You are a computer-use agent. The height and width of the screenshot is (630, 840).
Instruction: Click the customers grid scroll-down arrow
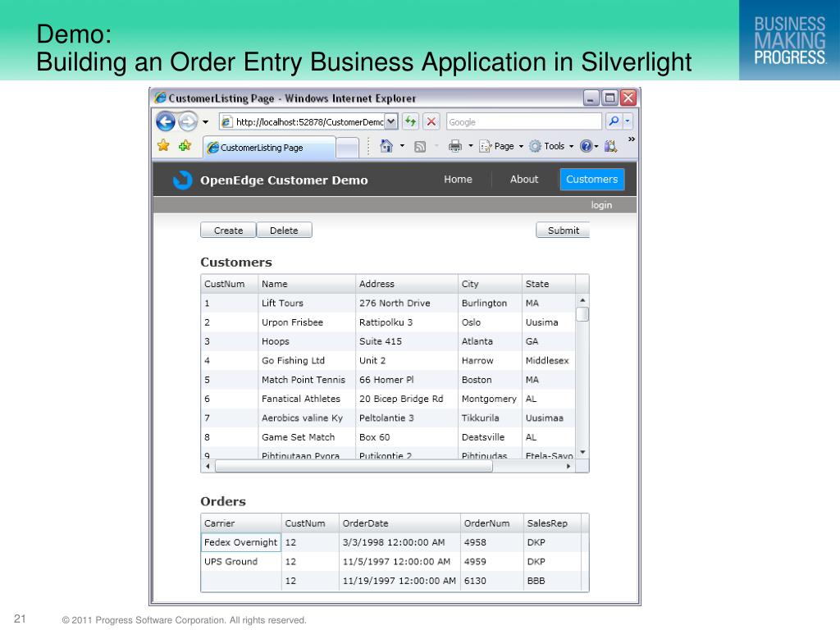(x=582, y=453)
